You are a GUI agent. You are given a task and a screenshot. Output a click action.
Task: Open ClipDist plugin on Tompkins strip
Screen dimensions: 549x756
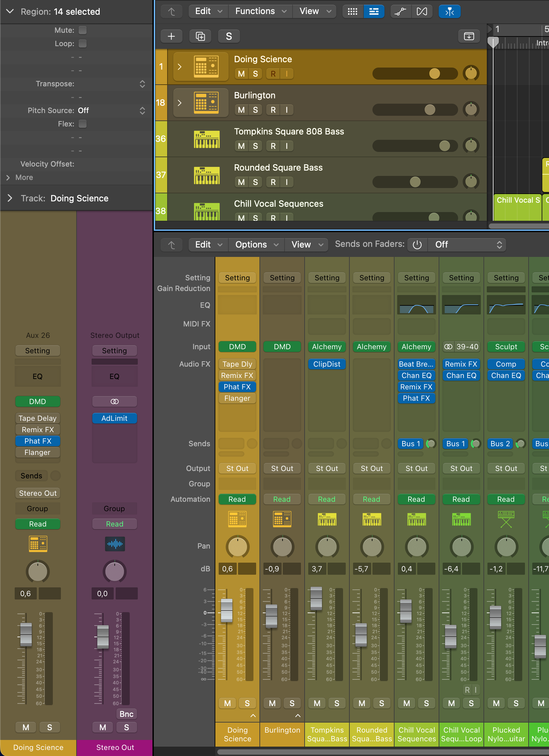tap(327, 364)
